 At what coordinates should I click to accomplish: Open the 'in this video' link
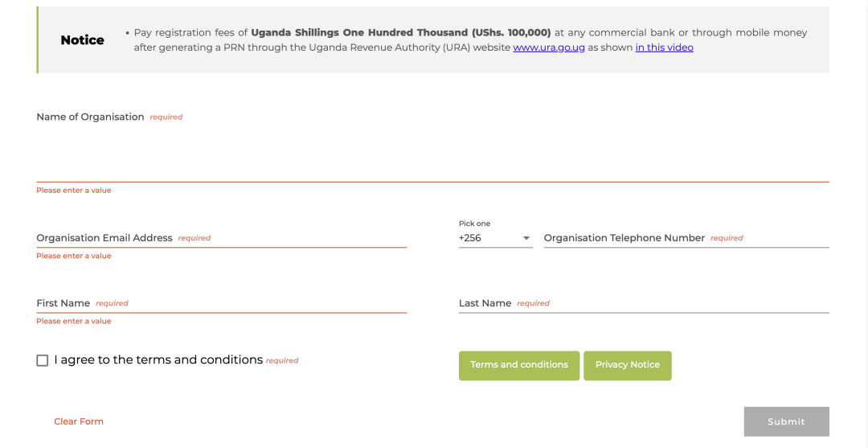(x=664, y=47)
